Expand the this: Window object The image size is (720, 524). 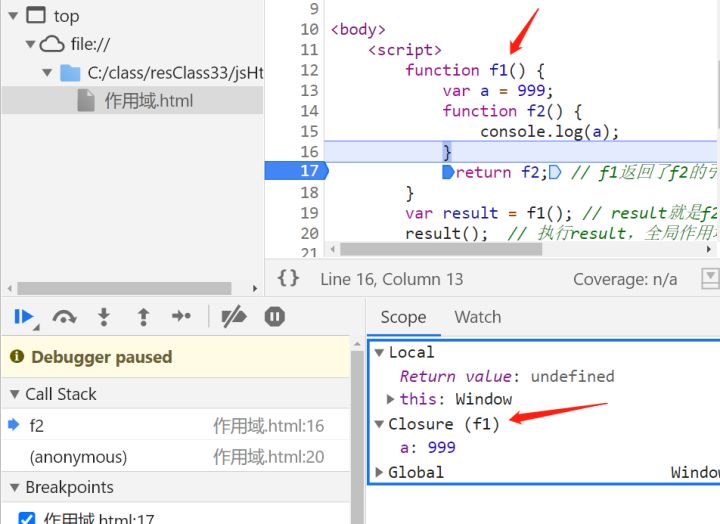tap(391, 399)
